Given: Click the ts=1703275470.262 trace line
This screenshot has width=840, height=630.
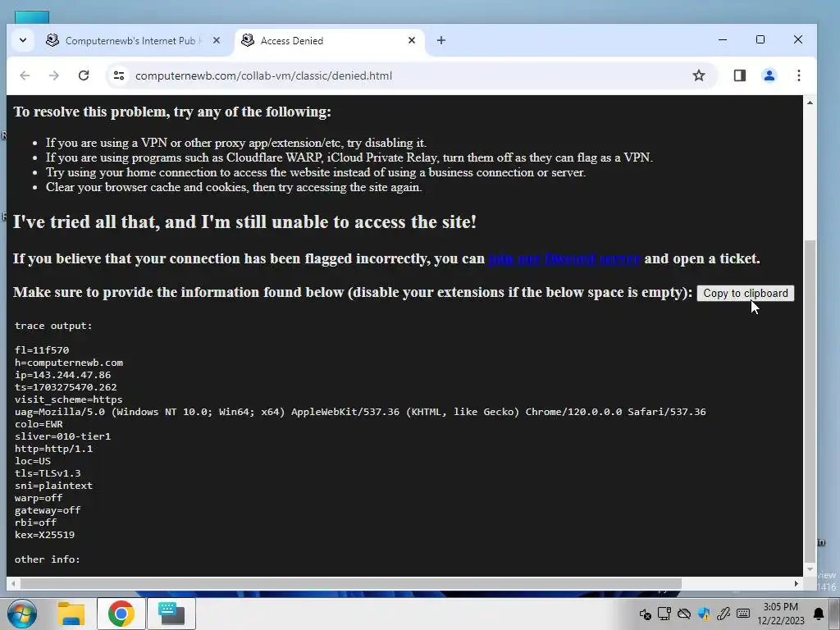Looking at the screenshot, I should [66, 387].
